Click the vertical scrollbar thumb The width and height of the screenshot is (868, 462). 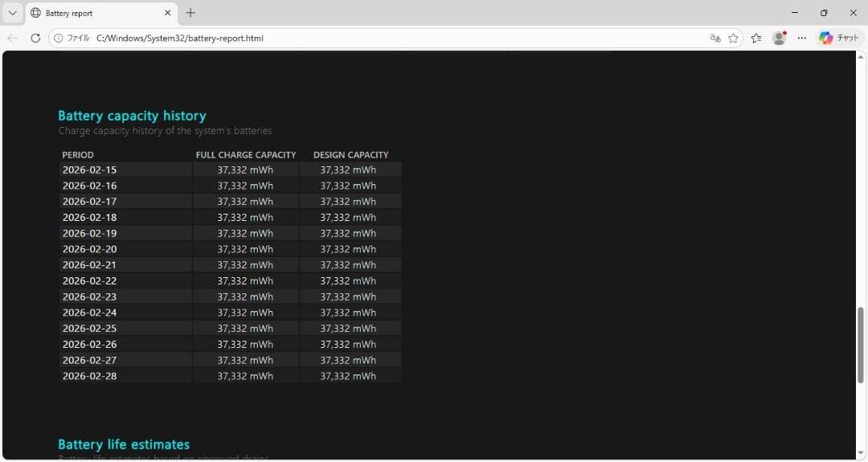pyautogui.click(x=861, y=344)
